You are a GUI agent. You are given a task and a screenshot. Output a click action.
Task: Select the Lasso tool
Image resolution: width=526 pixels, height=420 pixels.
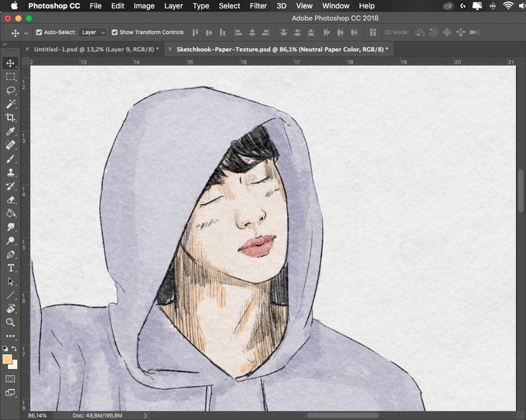coord(10,90)
